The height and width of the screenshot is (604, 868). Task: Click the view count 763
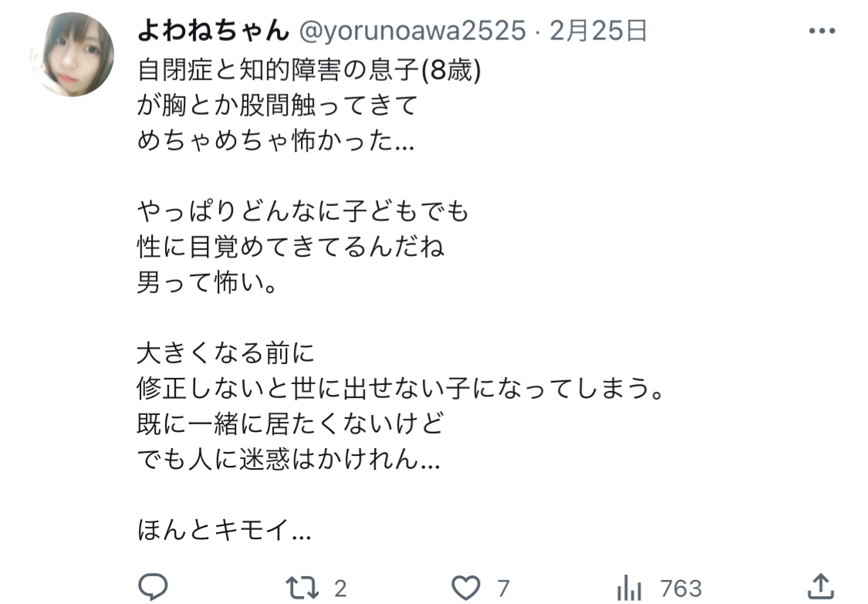click(681, 589)
